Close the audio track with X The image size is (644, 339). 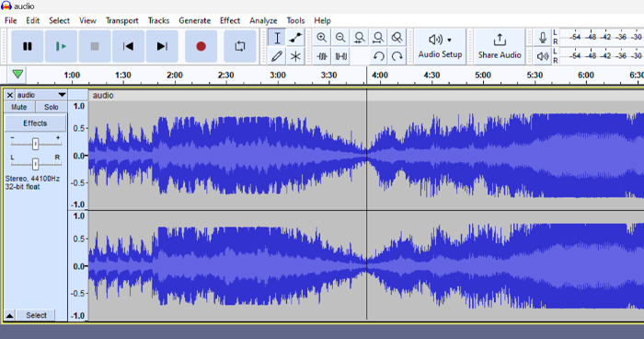tap(10, 95)
